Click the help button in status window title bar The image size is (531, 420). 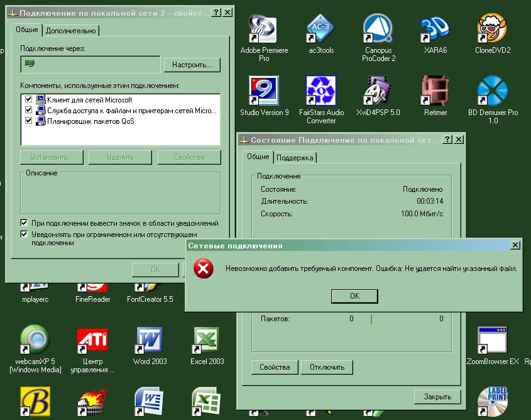(447, 139)
